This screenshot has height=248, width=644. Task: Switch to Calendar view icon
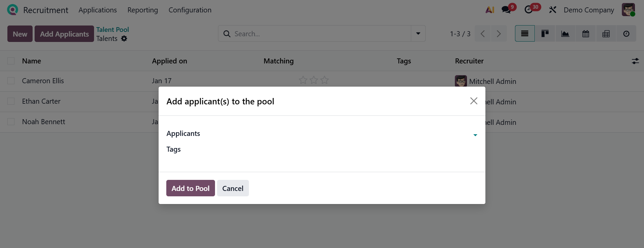(x=586, y=34)
